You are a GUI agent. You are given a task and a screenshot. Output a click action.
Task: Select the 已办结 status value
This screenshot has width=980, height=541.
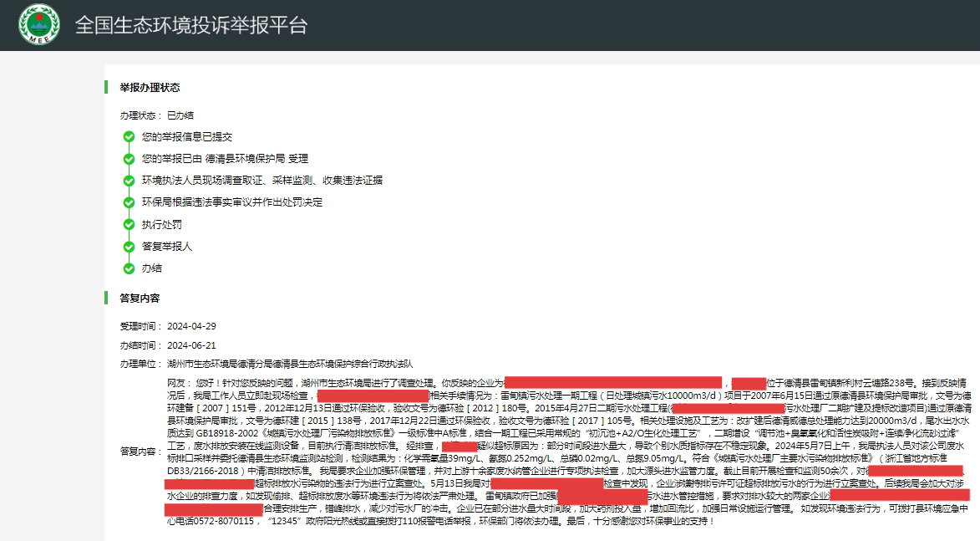[180, 115]
